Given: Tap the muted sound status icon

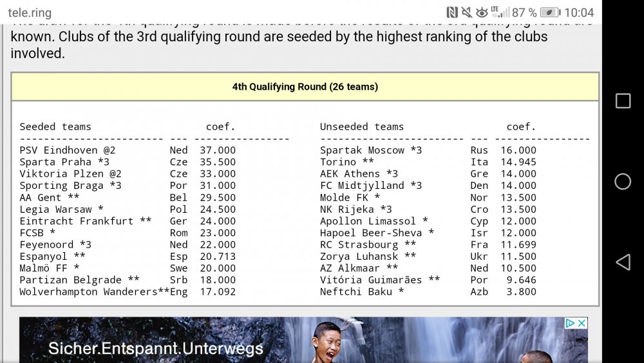Looking at the screenshot, I should (466, 12).
